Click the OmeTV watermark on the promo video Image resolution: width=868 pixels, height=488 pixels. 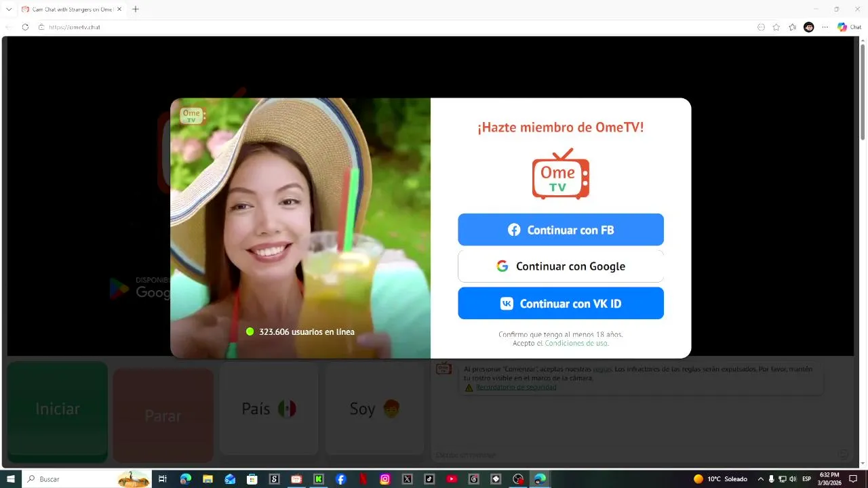(x=193, y=115)
